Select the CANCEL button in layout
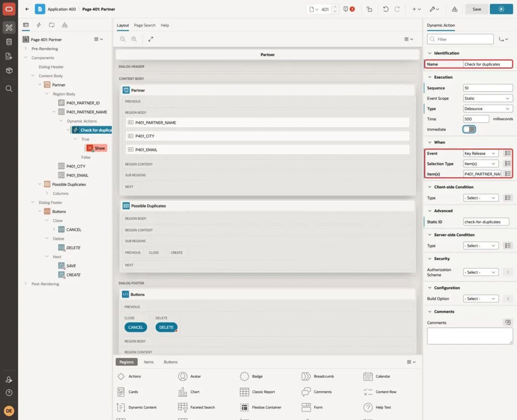This screenshot has height=420, width=517. click(x=135, y=327)
